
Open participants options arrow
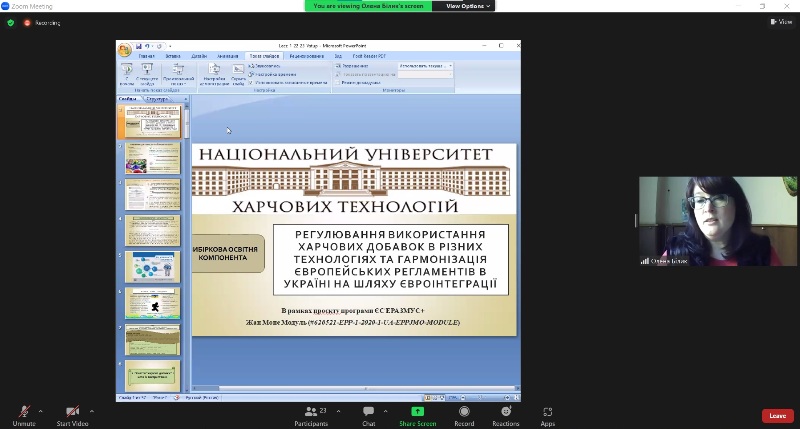tap(338, 411)
